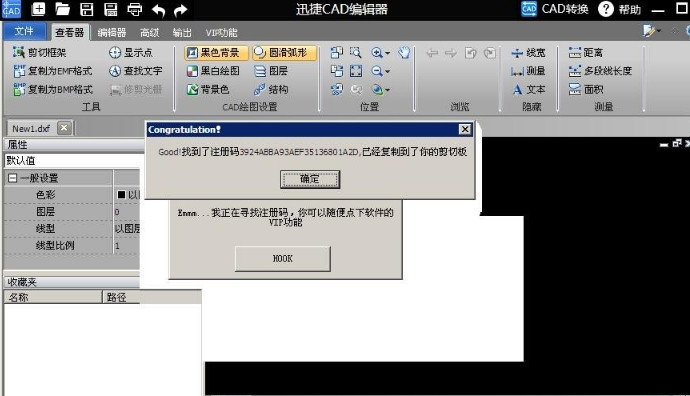Undo the last action
Screen dimensions: 690x396
158,10
